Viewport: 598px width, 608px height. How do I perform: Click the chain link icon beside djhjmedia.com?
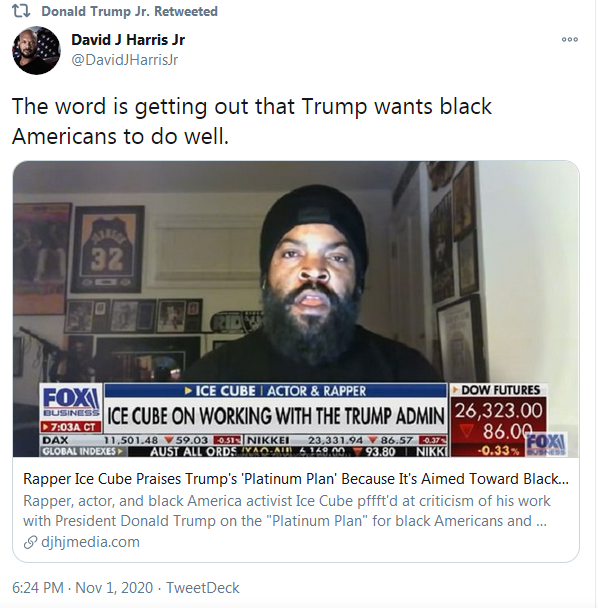click(x=30, y=542)
